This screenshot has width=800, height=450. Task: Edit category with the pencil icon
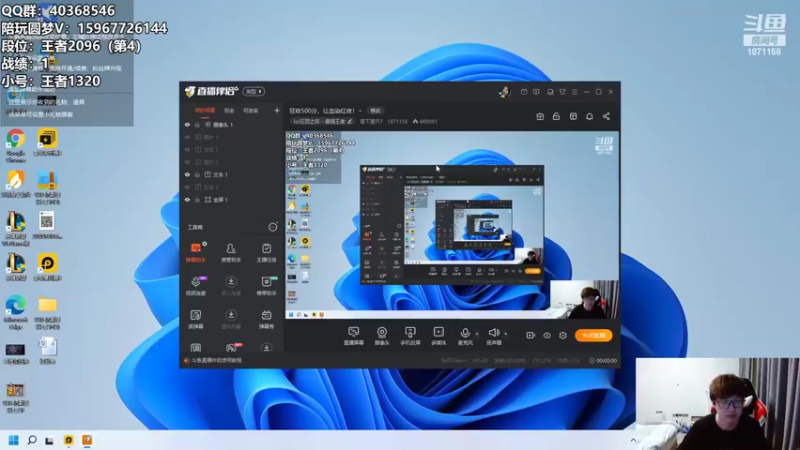tap(350, 121)
